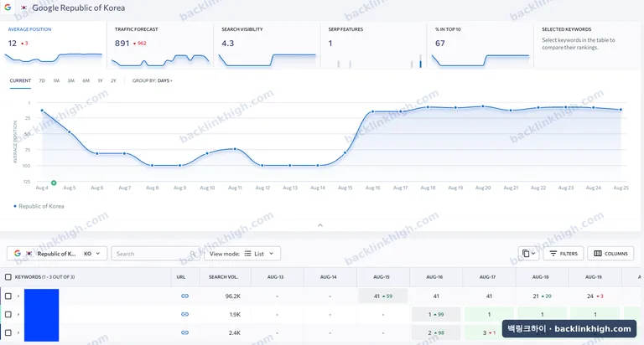Click the copy/export icon beside Filters
Image resolution: width=644 pixels, height=345 pixels.
pyautogui.click(x=528, y=254)
